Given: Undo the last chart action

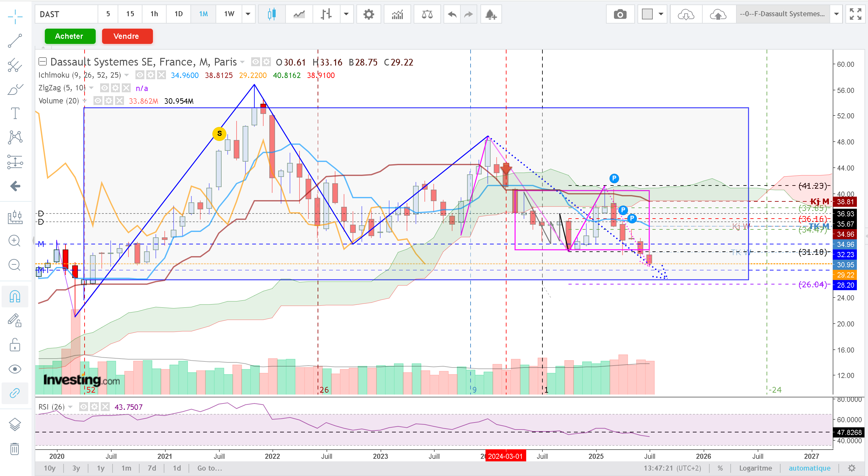Looking at the screenshot, I should pos(452,14).
